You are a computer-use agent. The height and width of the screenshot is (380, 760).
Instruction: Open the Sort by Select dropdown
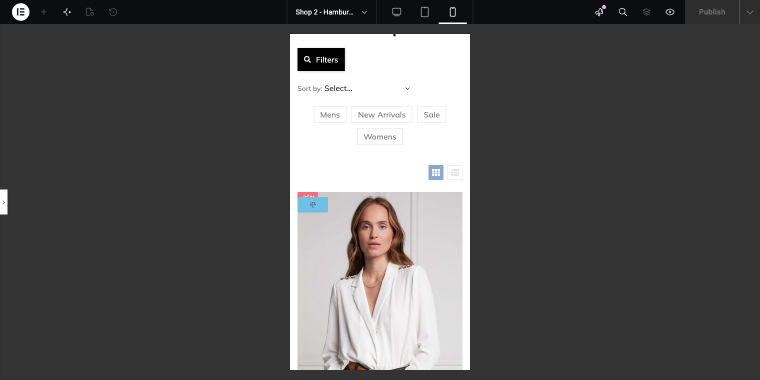pos(367,88)
